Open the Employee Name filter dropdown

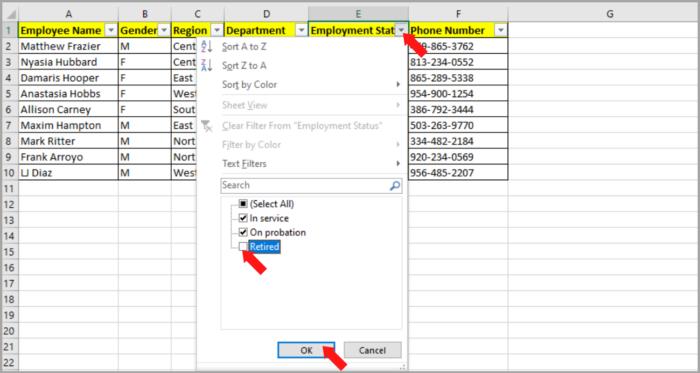[110, 31]
